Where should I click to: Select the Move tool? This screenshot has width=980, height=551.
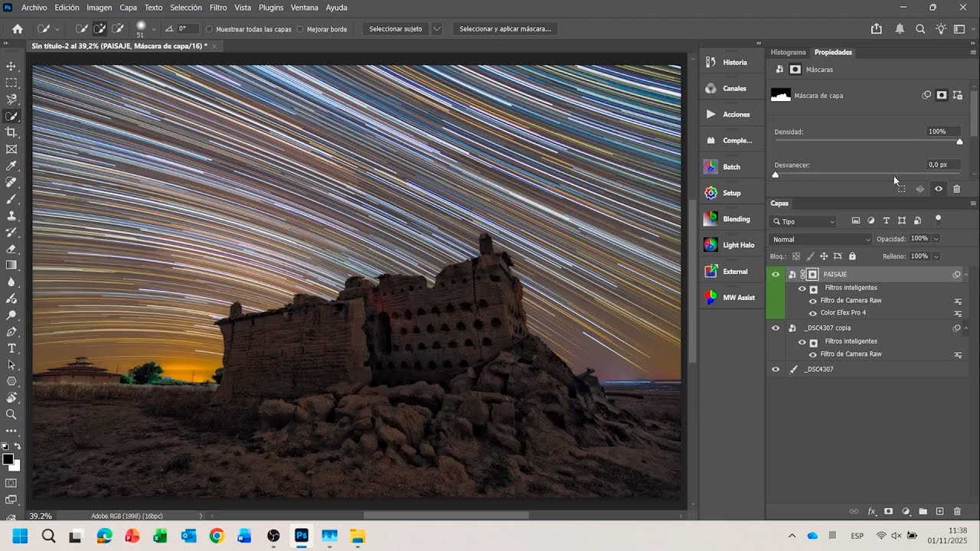(x=11, y=67)
